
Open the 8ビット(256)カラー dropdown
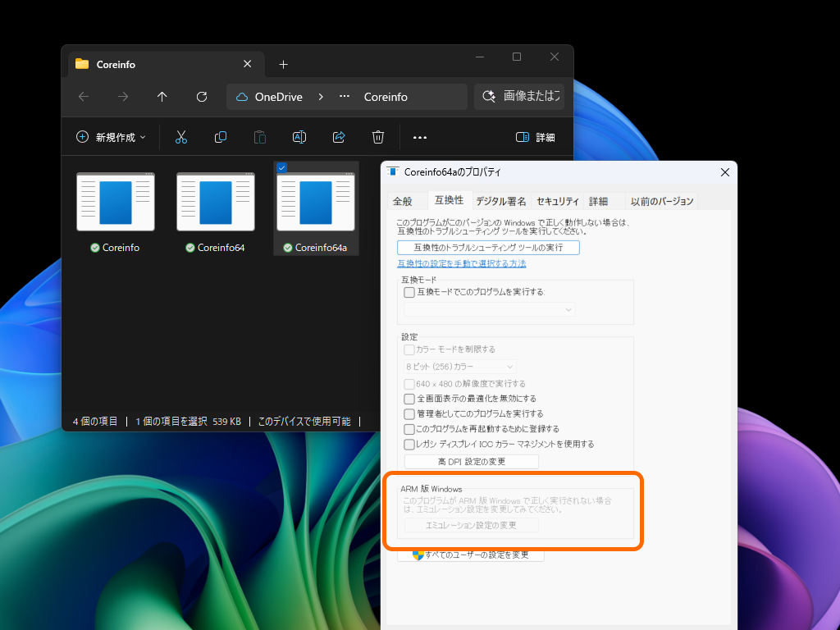click(x=459, y=367)
